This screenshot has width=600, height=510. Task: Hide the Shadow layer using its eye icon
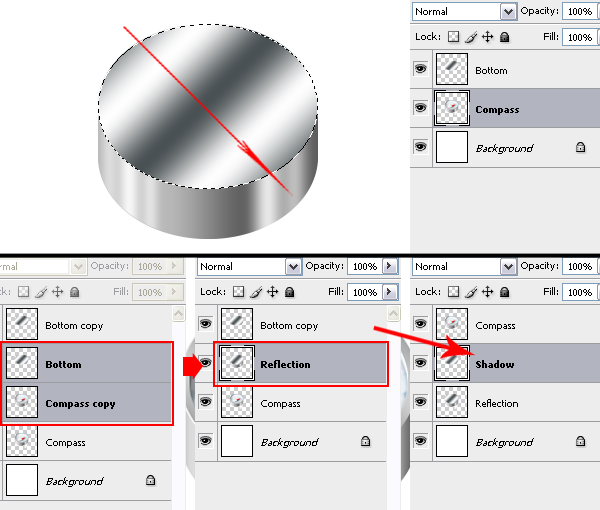point(420,364)
